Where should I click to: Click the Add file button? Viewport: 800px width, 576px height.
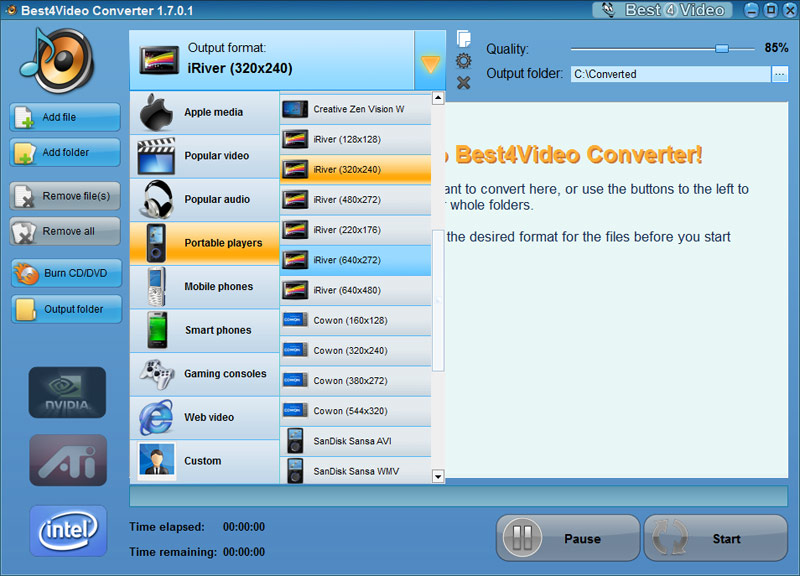point(65,117)
